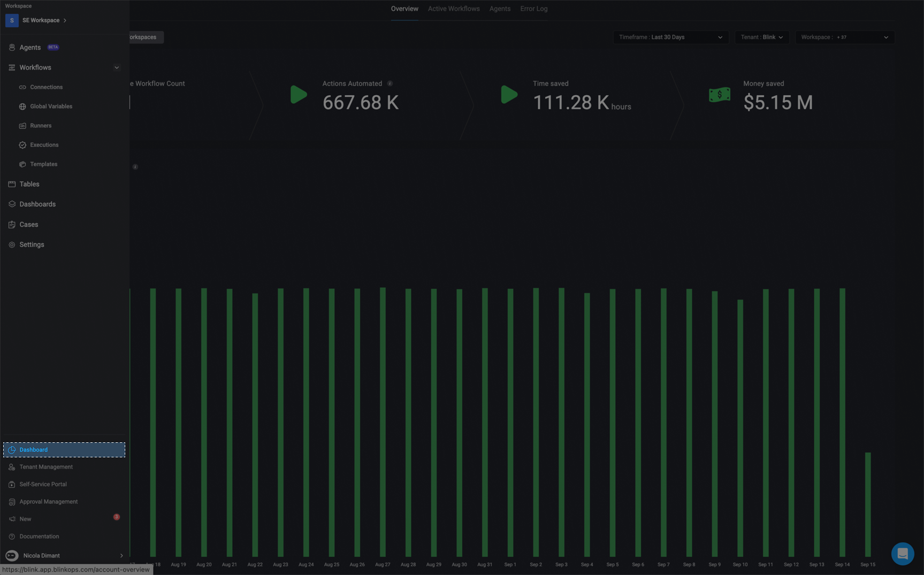Open the Agents tab at top
Screen dimensions: 924x575
pos(500,9)
